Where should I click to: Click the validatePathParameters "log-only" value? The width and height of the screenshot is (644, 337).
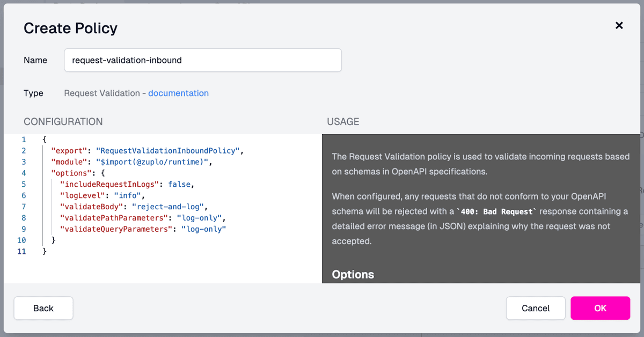(199, 218)
